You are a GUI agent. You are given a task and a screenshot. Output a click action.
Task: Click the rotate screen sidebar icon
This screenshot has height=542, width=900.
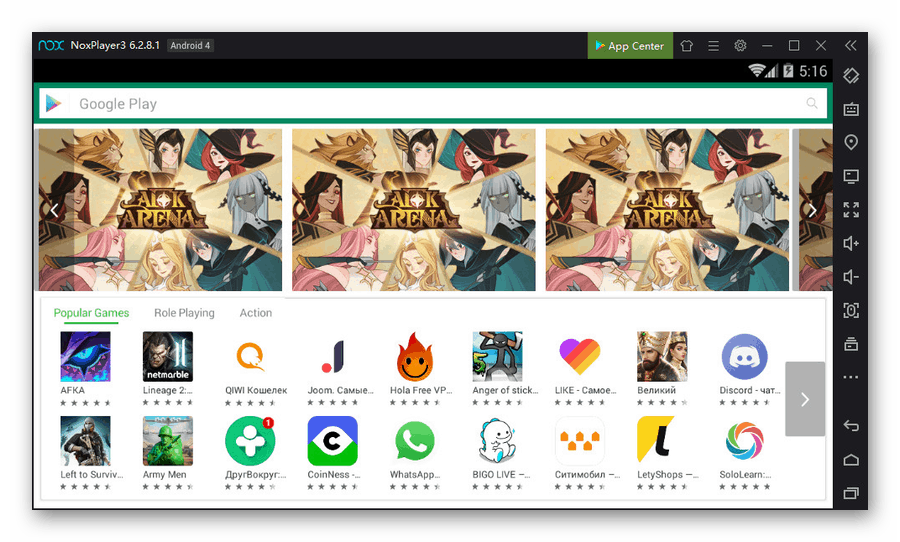pos(851,75)
